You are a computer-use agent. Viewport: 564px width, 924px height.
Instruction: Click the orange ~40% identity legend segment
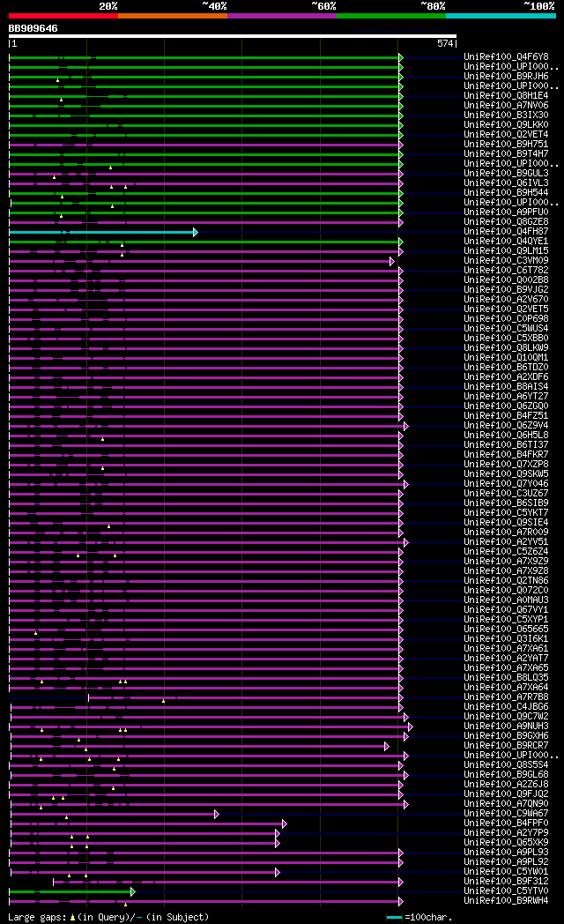click(173, 16)
